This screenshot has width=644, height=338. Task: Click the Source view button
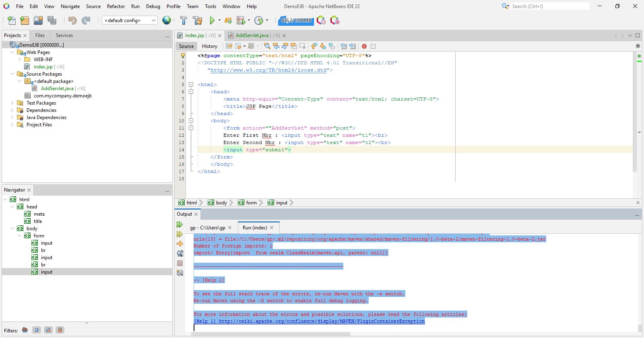tap(186, 46)
